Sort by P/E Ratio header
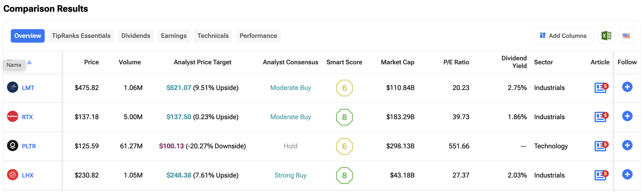Screen dimensions: 644x193 (x=456, y=62)
